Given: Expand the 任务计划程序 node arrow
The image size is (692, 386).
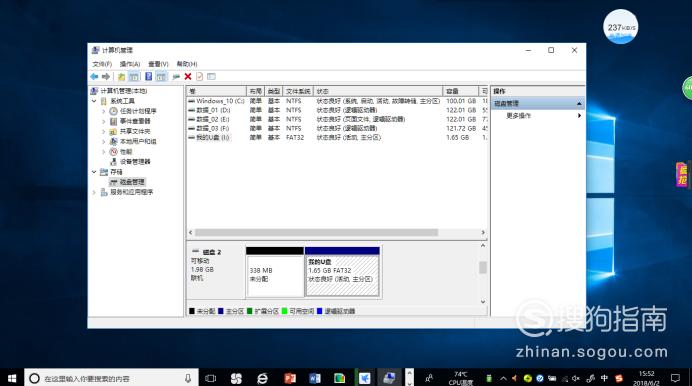Looking at the screenshot, I should click(104, 111).
